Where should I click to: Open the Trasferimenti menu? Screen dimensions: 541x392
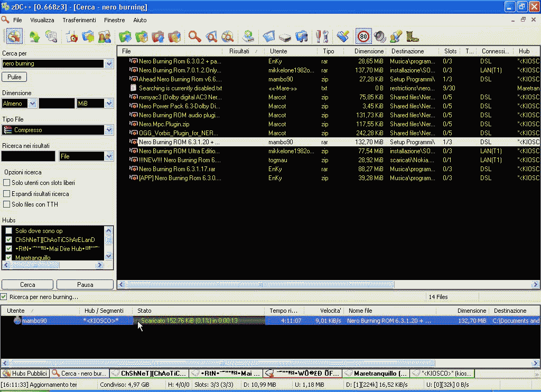(79, 20)
